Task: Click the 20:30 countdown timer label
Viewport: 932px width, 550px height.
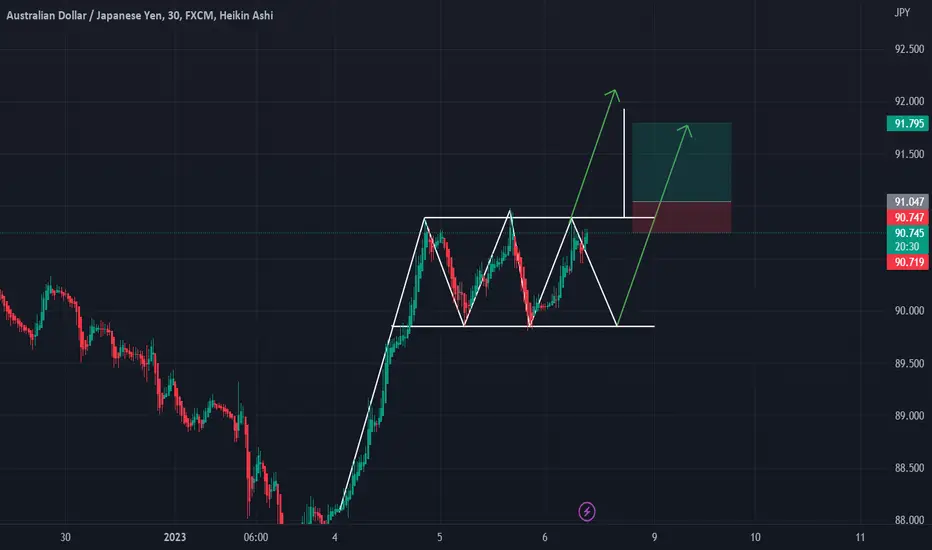Action: [908, 247]
